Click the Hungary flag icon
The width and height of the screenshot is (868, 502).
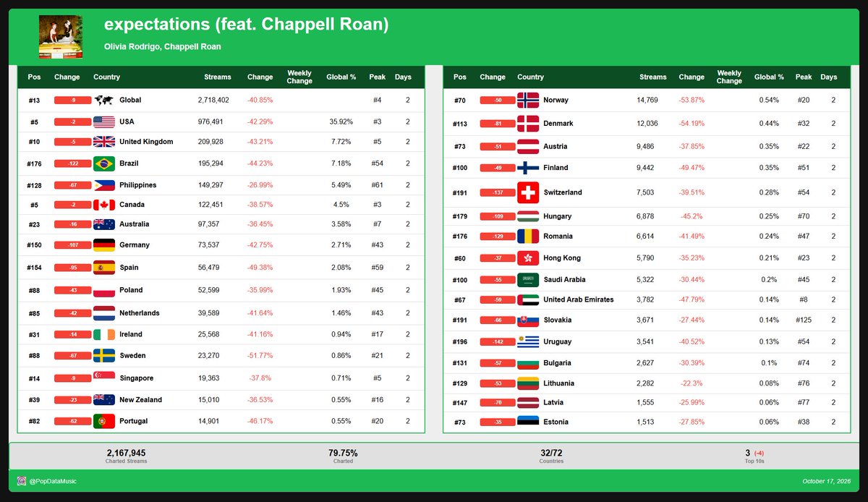[528, 216]
